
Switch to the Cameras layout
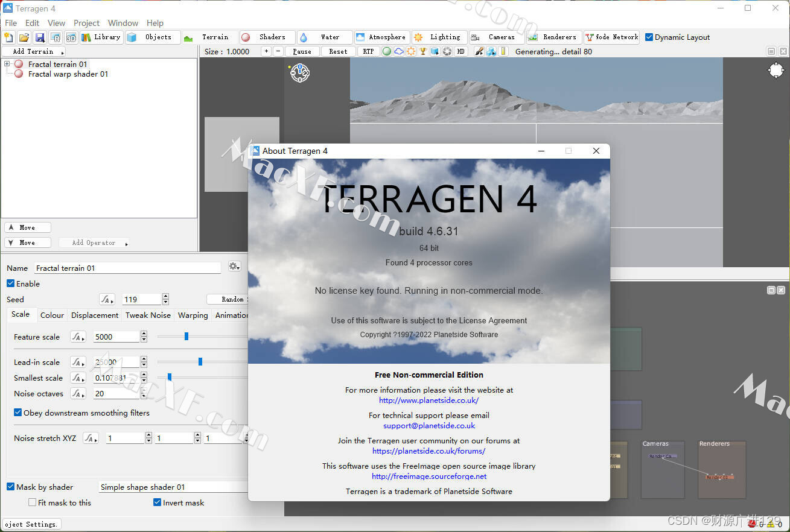pos(496,37)
